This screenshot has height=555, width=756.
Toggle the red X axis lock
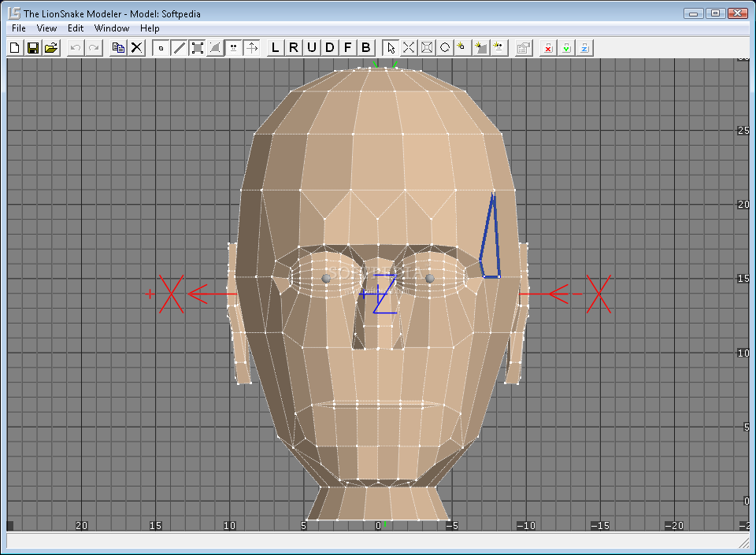point(548,48)
